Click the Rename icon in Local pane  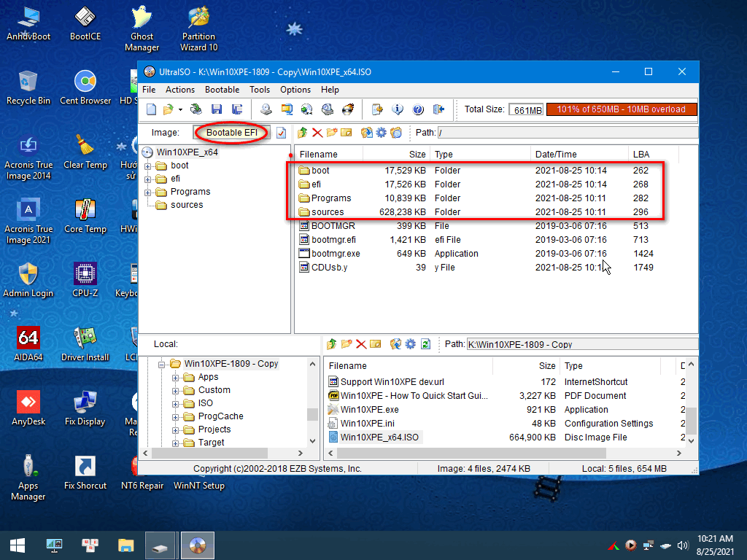[376, 344]
